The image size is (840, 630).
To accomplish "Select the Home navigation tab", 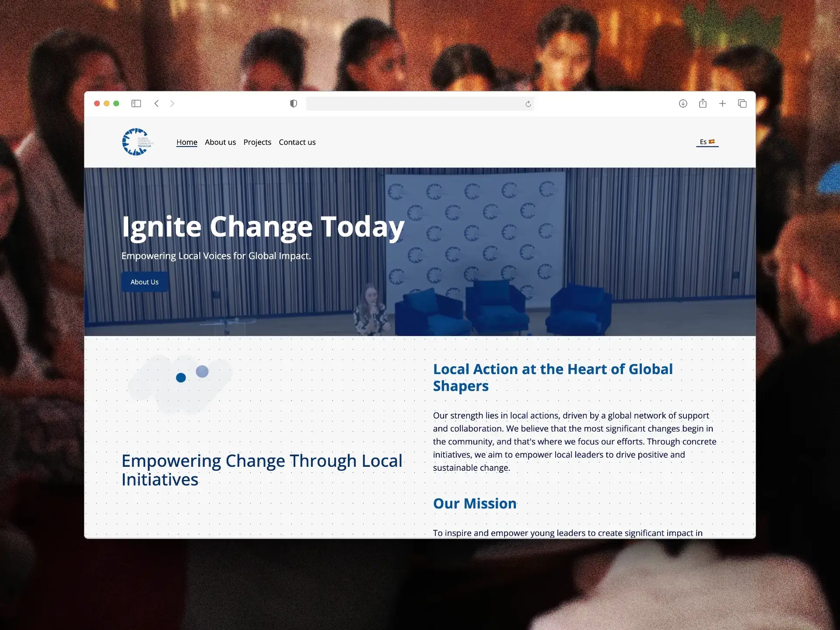I will [x=187, y=142].
